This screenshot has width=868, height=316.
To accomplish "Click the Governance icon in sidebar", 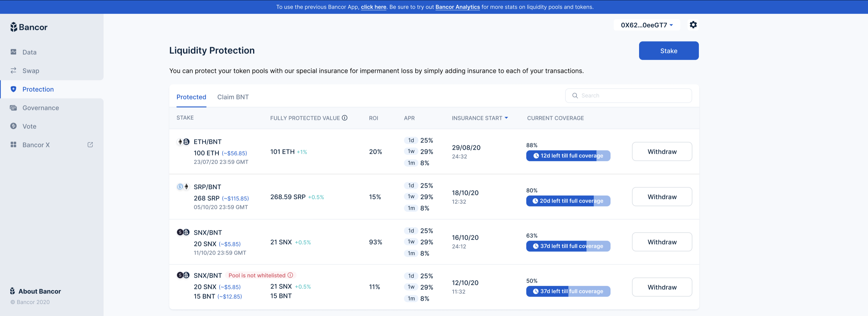I will (14, 108).
